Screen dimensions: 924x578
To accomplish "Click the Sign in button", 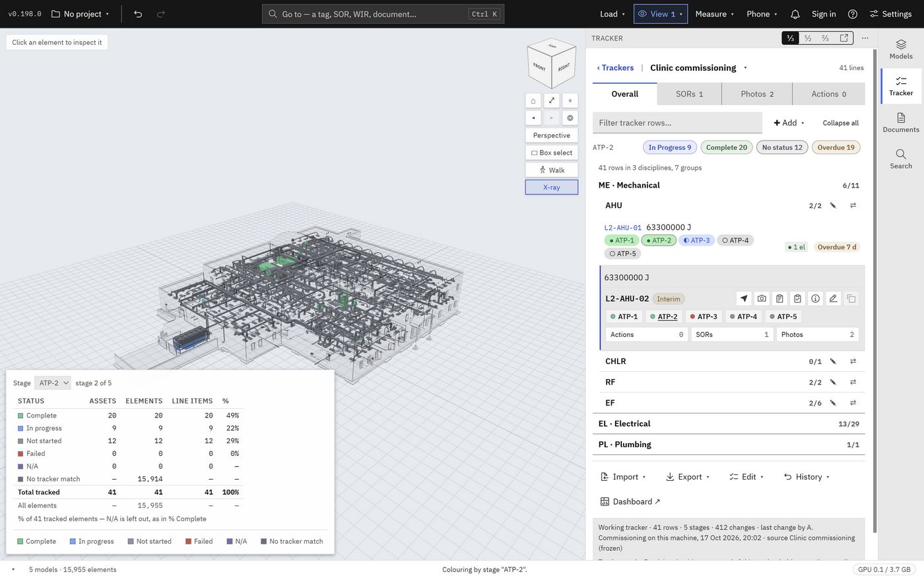I will 824,14.
